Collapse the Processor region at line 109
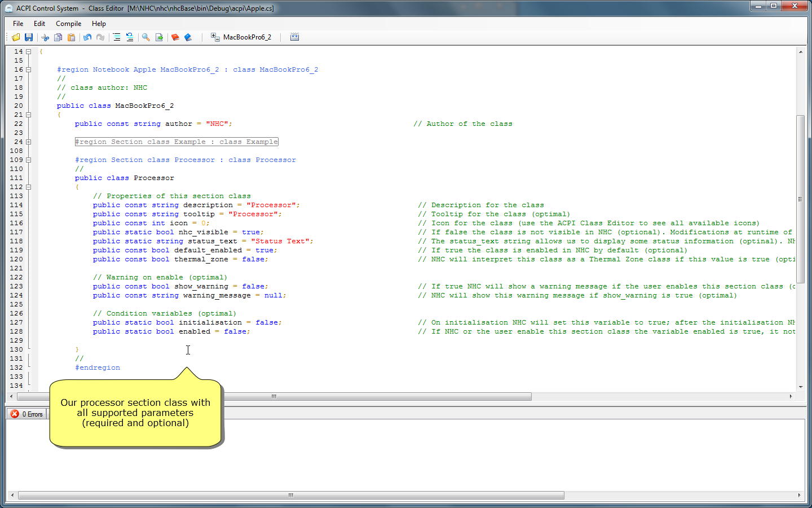This screenshot has height=508, width=812. [x=28, y=160]
